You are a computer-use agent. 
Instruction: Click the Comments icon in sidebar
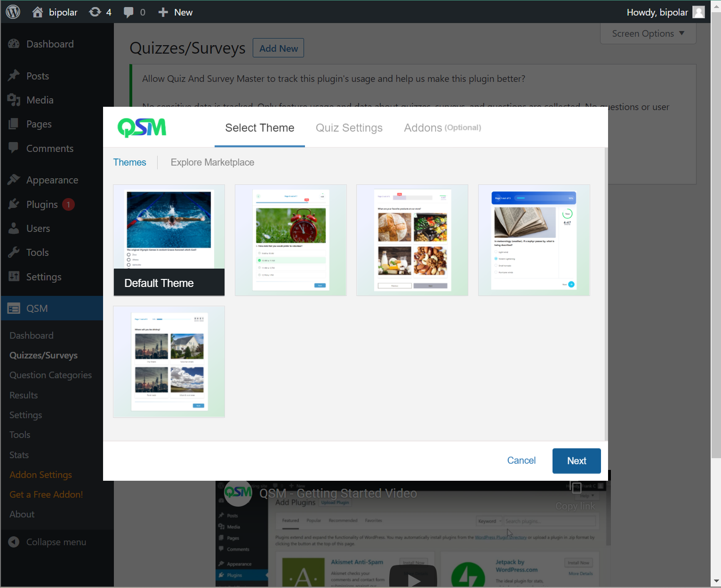coord(14,148)
